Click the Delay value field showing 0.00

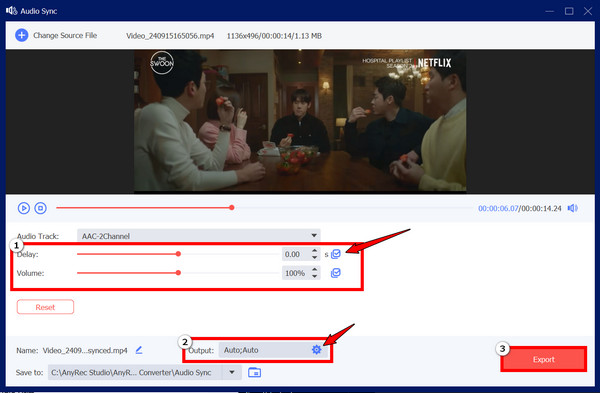click(x=296, y=254)
